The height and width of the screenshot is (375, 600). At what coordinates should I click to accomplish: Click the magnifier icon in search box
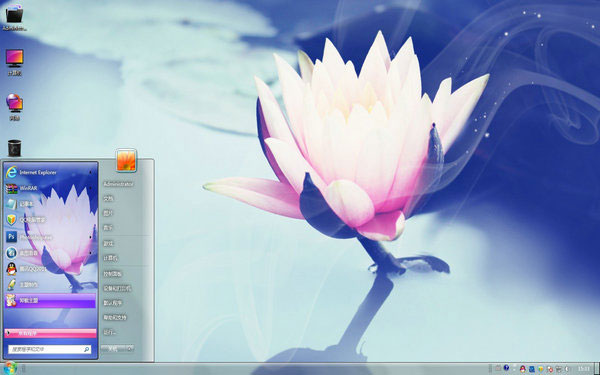pyautogui.click(x=86, y=349)
